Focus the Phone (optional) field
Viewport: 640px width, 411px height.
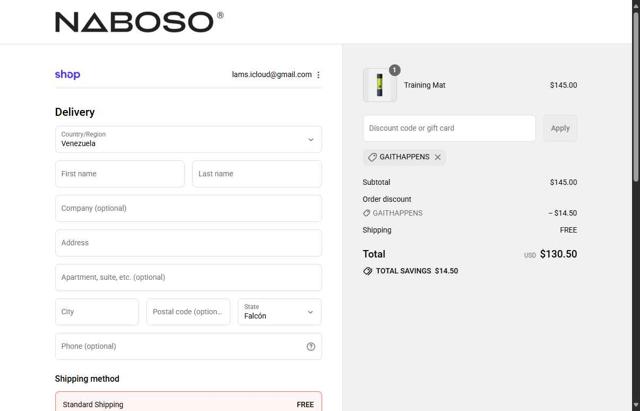tap(188, 346)
